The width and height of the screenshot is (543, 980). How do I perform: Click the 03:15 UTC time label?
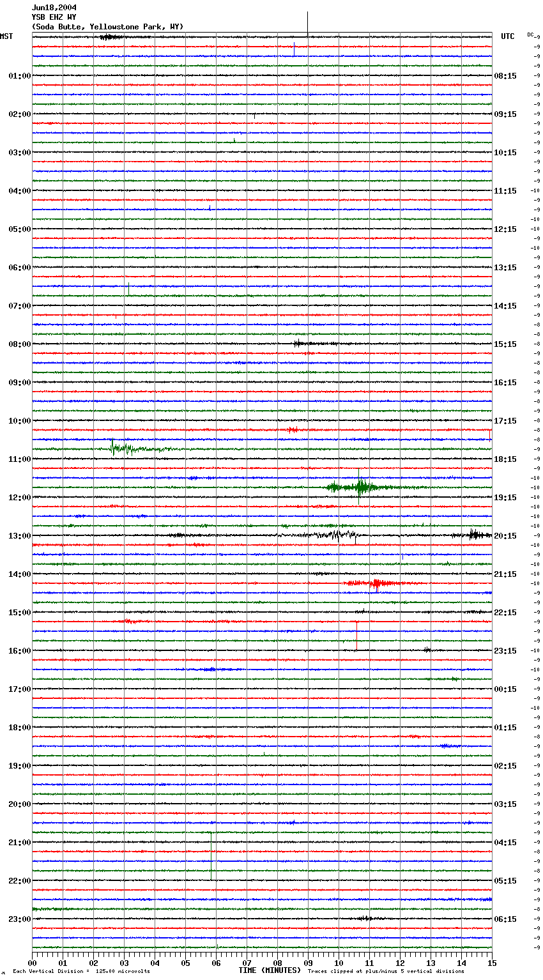pyautogui.click(x=505, y=804)
